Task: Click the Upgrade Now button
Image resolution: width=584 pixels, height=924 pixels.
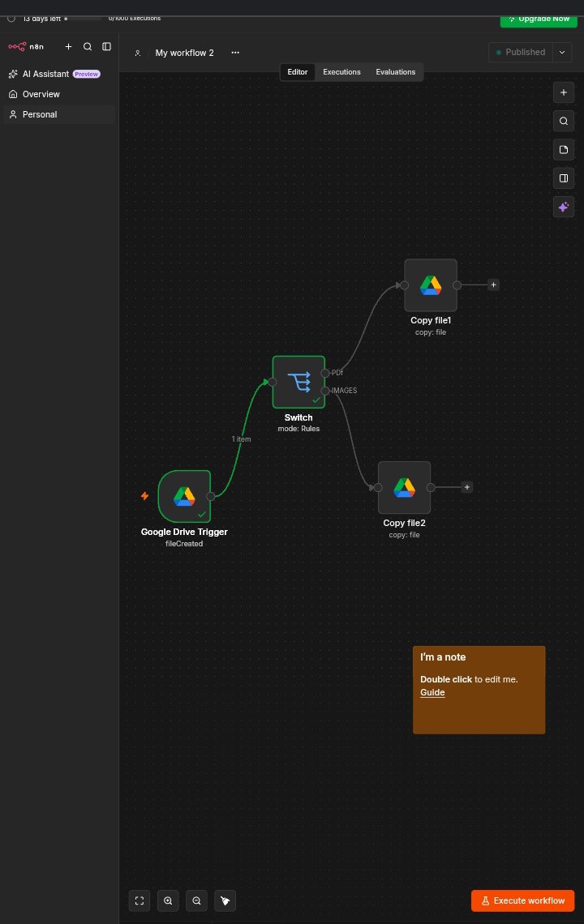Action: pyautogui.click(x=539, y=19)
